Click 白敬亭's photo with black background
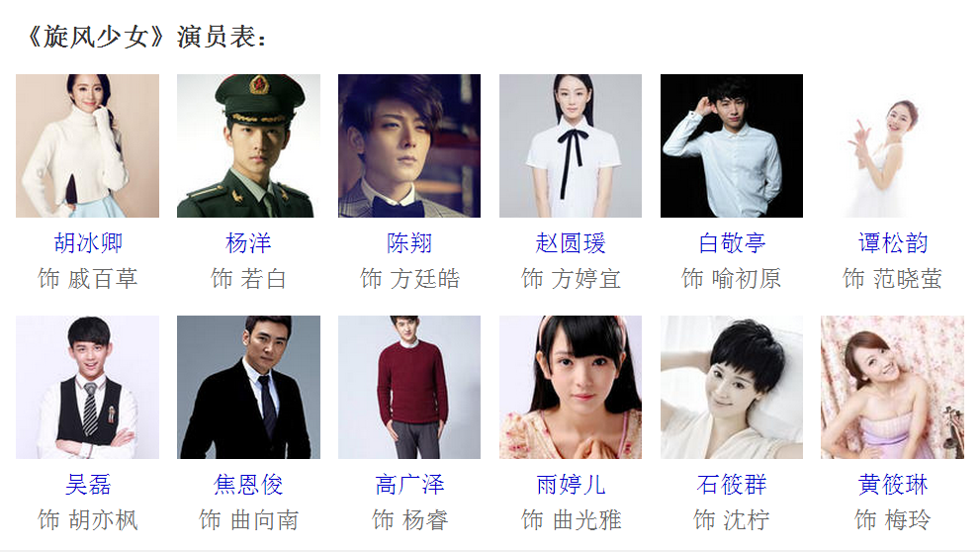 click(732, 145)
